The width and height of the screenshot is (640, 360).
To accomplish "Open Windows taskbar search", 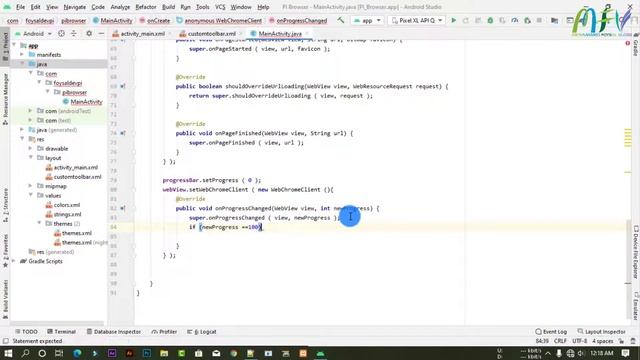I will click(x=25, y=353).
